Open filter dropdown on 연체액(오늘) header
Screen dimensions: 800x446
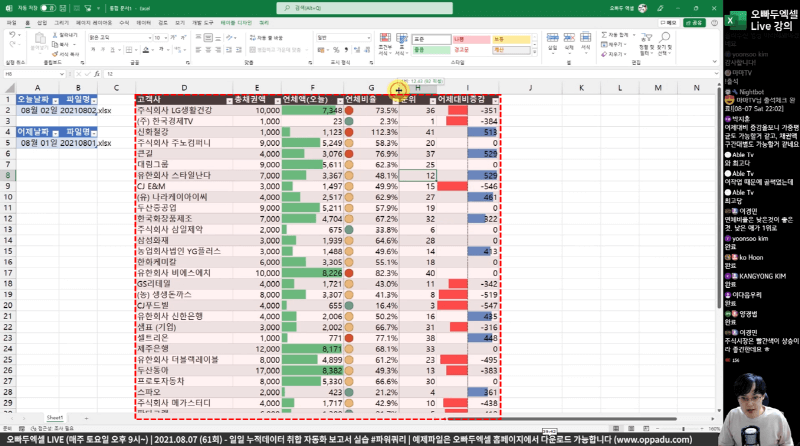340,101
